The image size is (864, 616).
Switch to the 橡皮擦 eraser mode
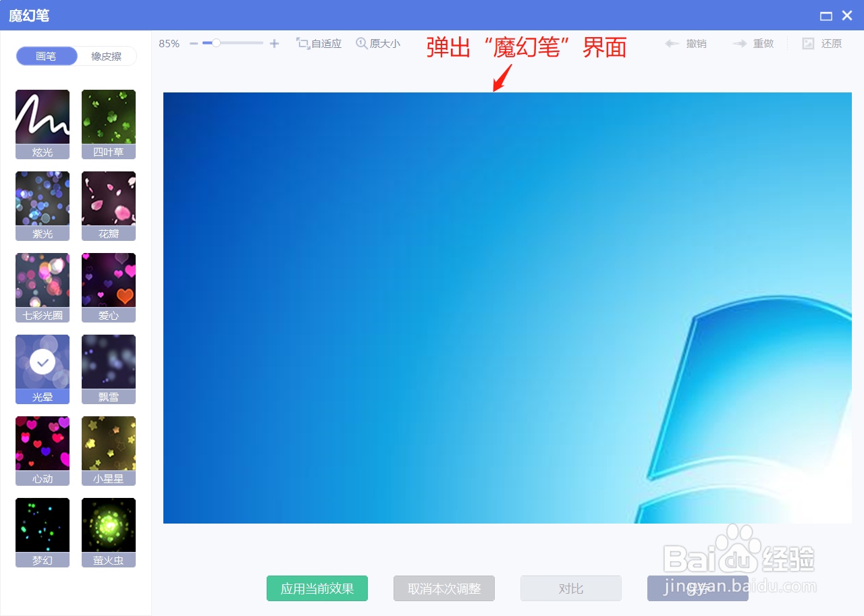pos(107,56)
